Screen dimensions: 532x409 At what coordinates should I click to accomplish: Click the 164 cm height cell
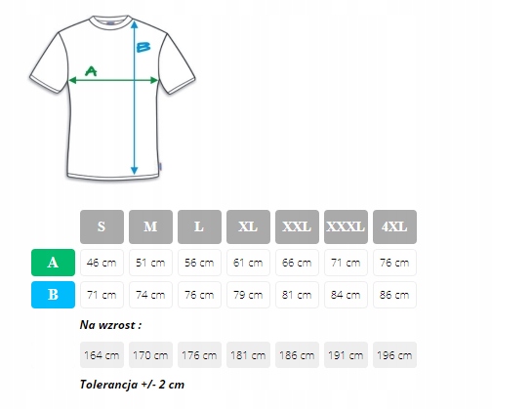[x=102, y=355]
